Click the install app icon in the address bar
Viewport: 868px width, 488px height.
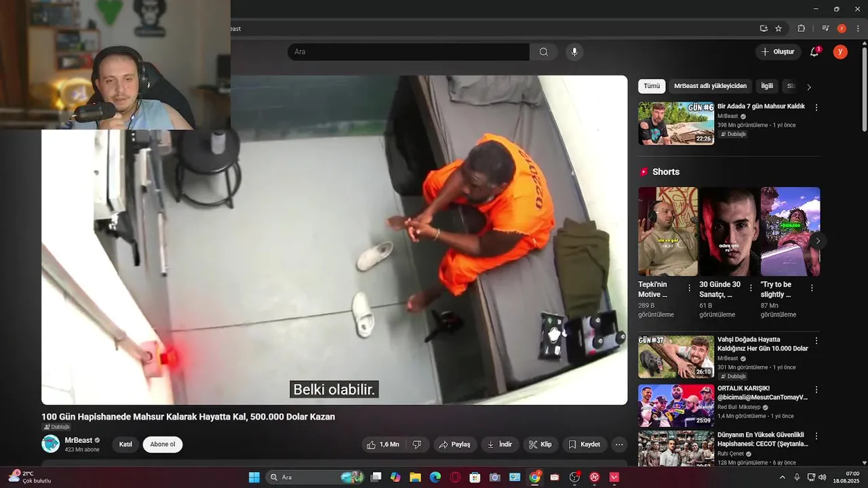click(764, 28)
